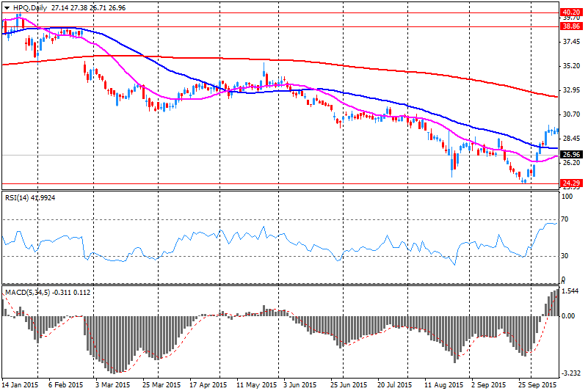Select the RSI 100 scale label
Image resolution: width=588 pixels, height=391 pixels.
(x=567, y=196)
